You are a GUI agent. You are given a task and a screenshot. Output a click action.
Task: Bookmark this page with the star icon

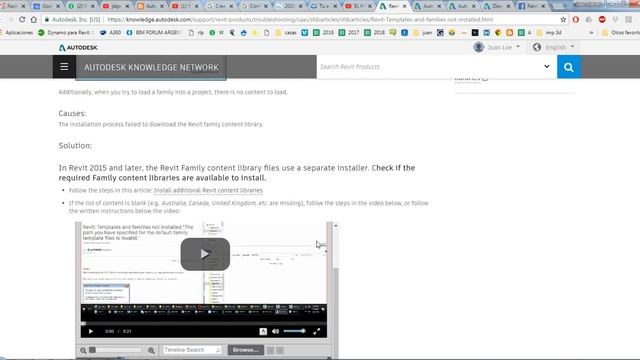coord(563,20)
